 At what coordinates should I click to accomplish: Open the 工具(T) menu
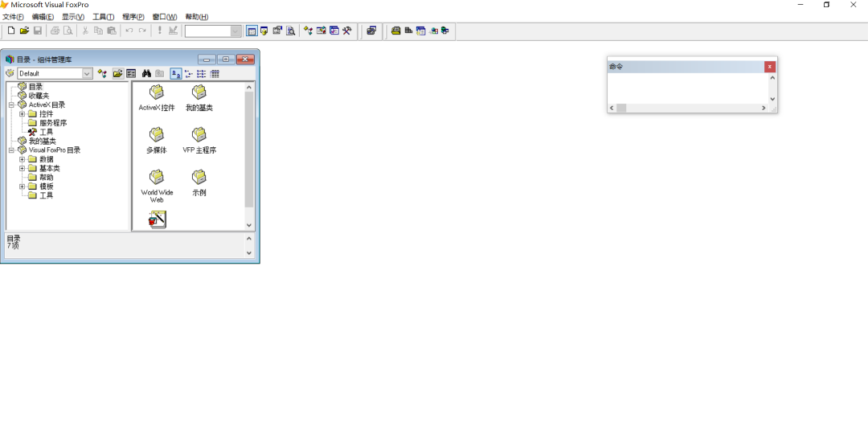coord(103,17)
